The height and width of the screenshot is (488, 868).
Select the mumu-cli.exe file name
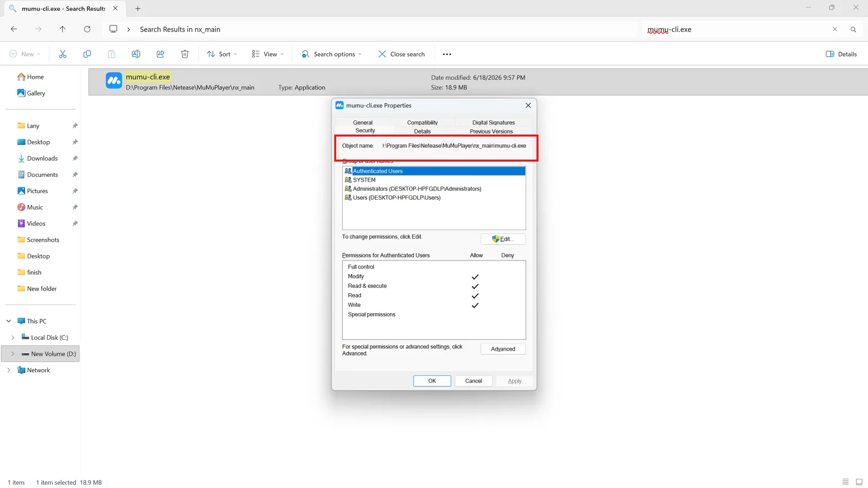tap(148, 77)
